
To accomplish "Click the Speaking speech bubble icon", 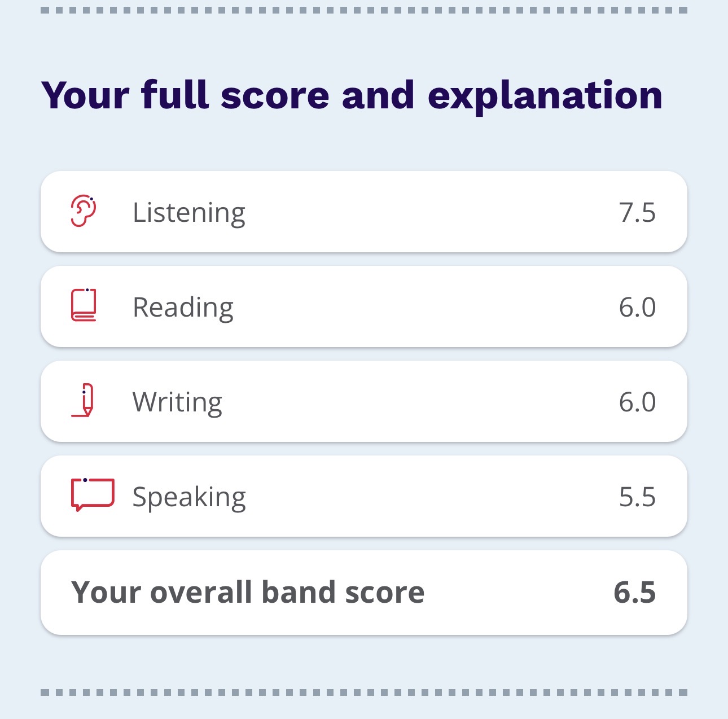I will coord(93,495).
